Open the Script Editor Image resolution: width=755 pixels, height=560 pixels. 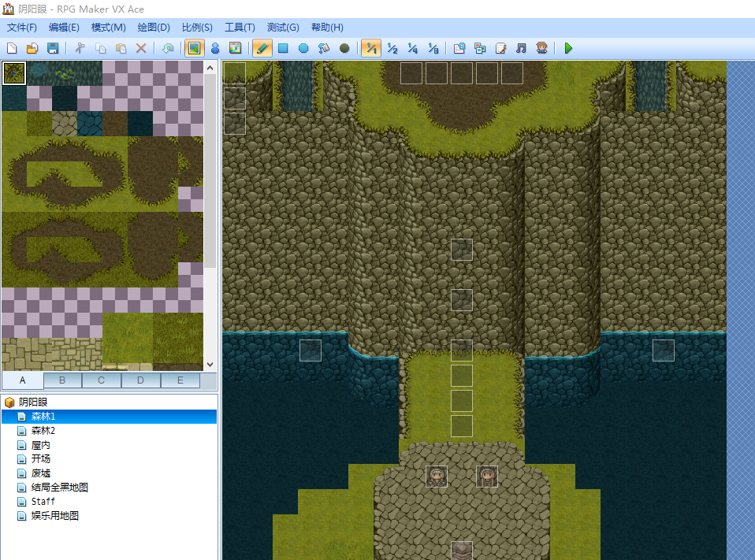pyautogui.click(x=500, y=48)
